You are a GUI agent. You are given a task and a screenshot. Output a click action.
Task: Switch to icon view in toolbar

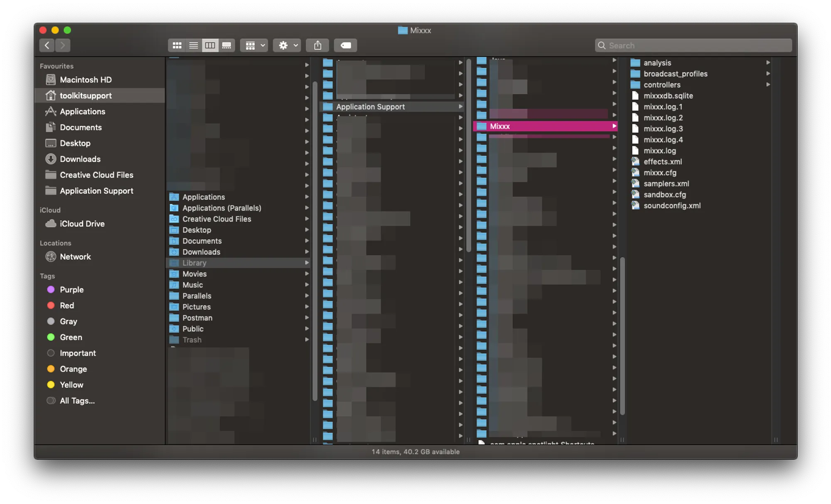177,45
